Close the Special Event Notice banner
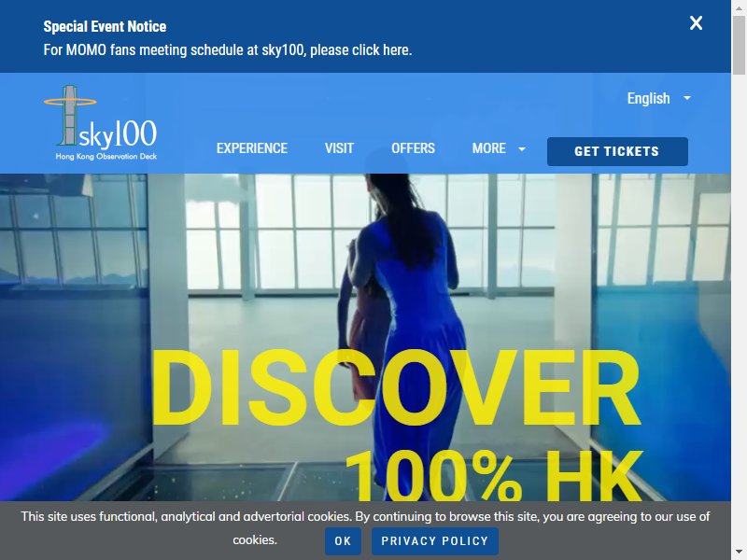The height and width of the screenshot is (560, 747). click(696, 22)
